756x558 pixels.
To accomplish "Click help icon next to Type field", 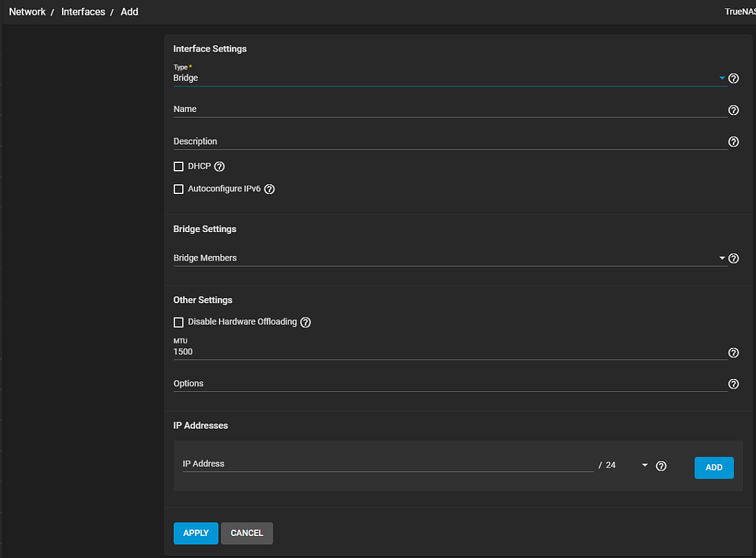I will [733, 78].
